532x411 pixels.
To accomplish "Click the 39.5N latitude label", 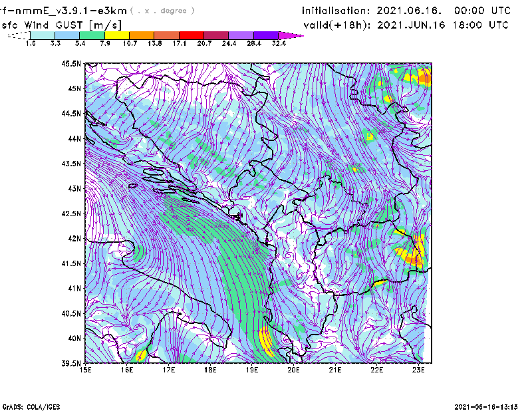I will (71, 364).
